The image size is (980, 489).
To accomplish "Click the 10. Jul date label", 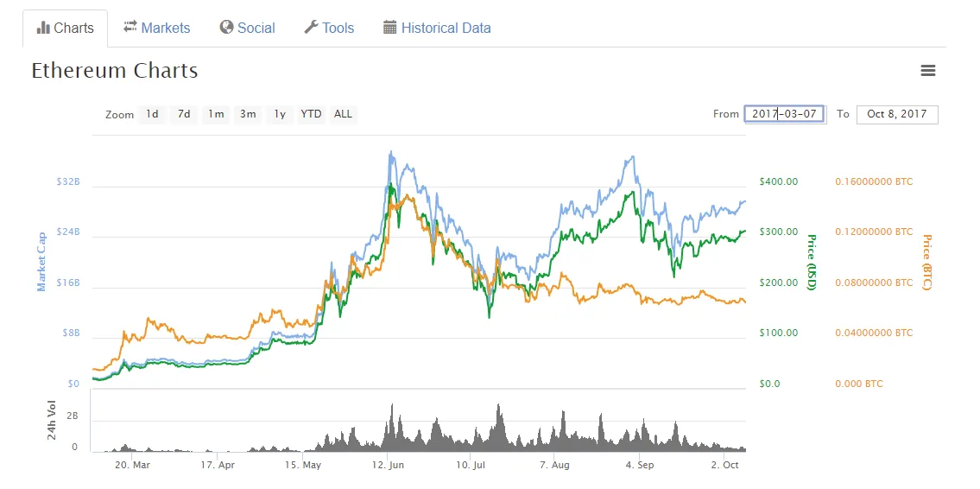I will click(471, 465).
